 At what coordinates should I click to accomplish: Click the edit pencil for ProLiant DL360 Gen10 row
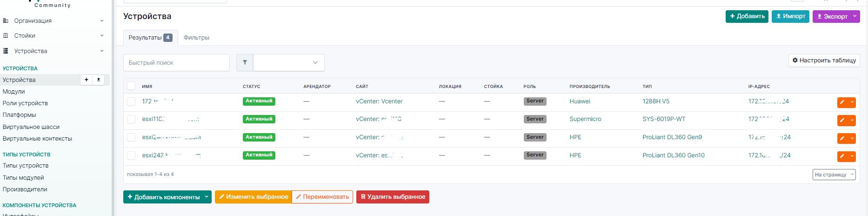point(842,156)
